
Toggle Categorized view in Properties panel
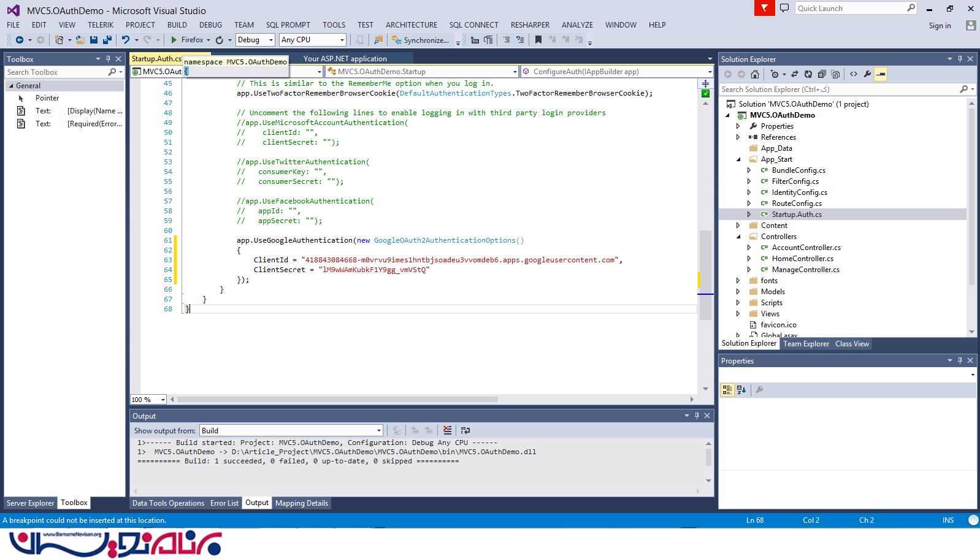coord(727,390)
